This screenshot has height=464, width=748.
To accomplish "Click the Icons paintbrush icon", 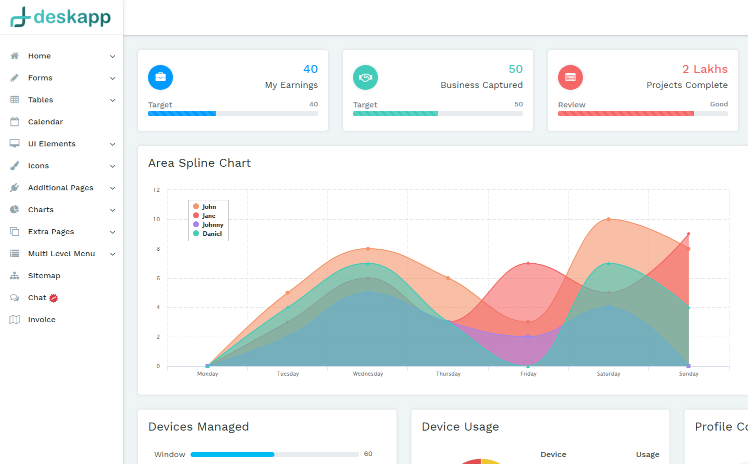I will (x=15, y=165).
